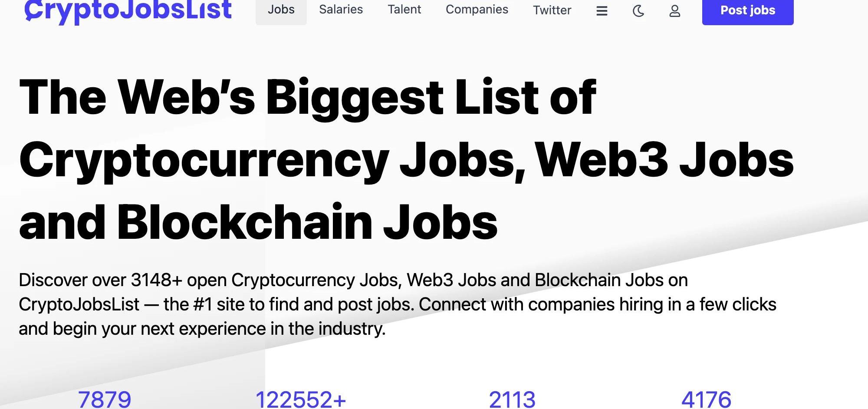Toggle dark mode with moon icon
Viewport: 868px width, 409px height.
tap(638, 10)
